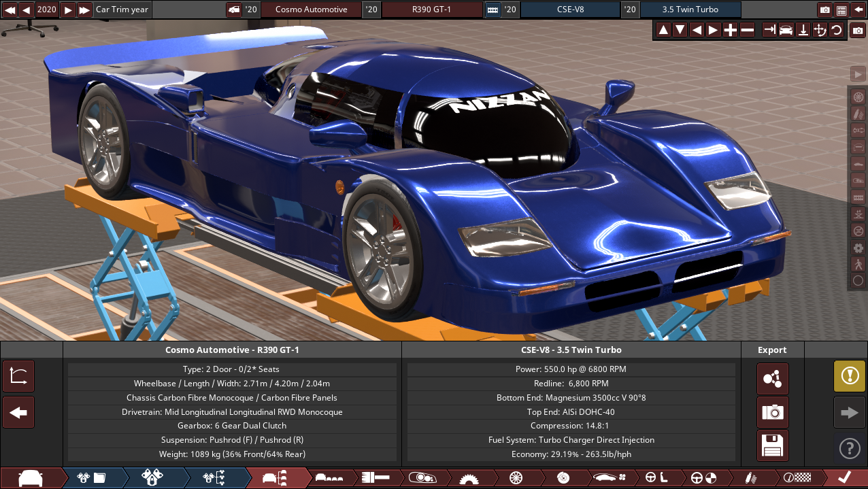Open the gearbox cog tab
This screenshot has height=489, width=868.
(469, 477)
